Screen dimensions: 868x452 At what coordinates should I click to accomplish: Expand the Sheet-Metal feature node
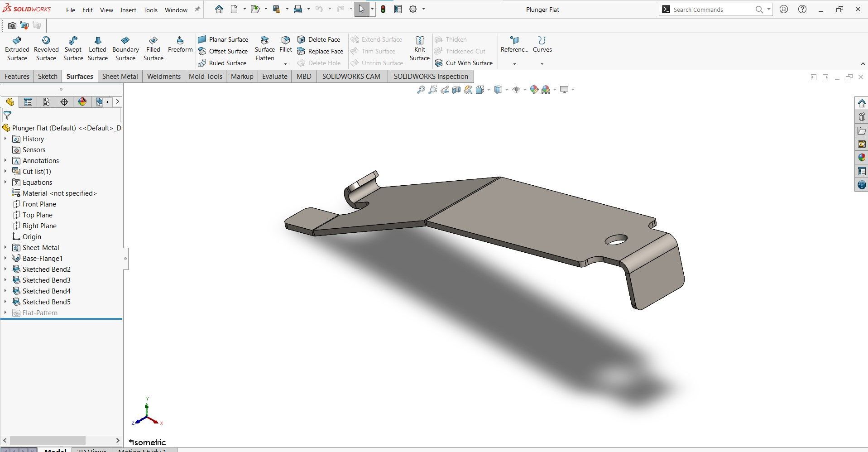coord(5,247)
